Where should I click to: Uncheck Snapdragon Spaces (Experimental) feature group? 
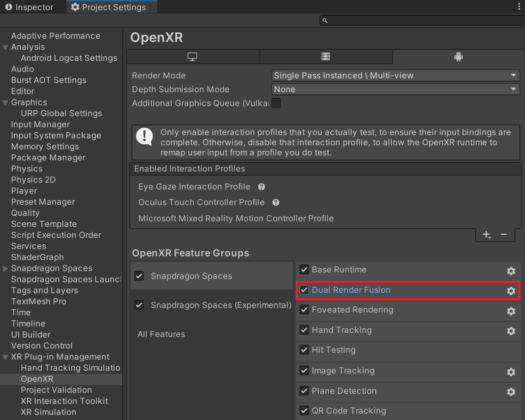[x=139, y=305]
